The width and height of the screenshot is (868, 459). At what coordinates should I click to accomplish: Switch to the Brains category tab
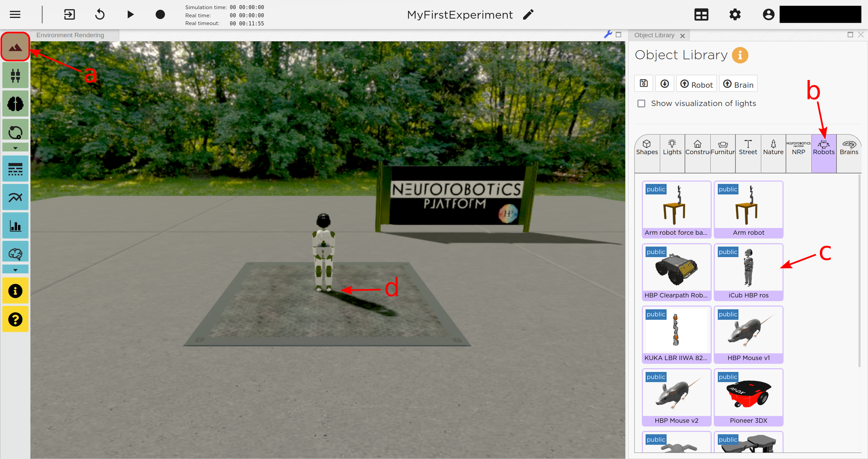click(x=849, y=154)
